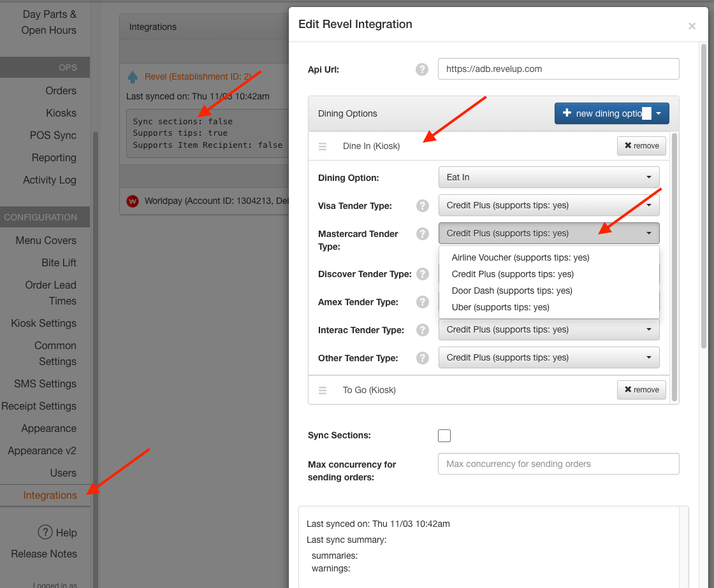Screen dimensions: 714x588
Task: Open Receipt Settings in the sidebar
Action: [x=39, y=406]
